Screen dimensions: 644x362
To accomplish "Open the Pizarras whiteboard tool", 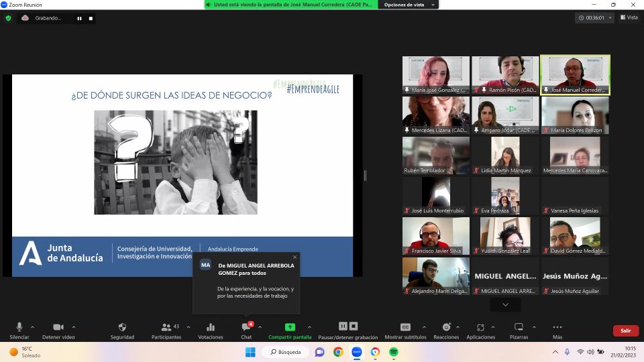I will click(x=519, y=327).
